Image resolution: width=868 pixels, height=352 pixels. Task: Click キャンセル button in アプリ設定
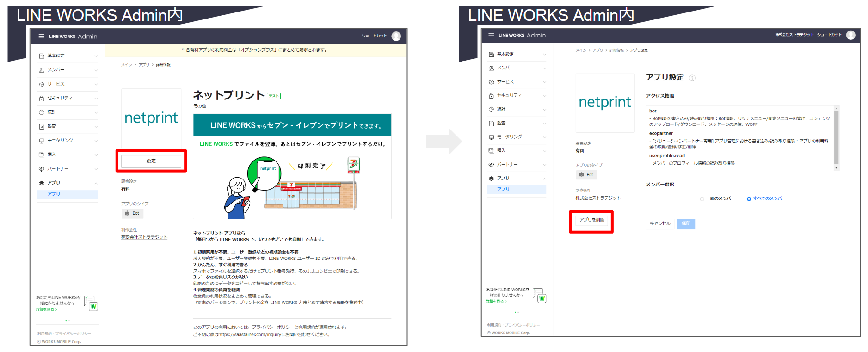tap(660, 223)
